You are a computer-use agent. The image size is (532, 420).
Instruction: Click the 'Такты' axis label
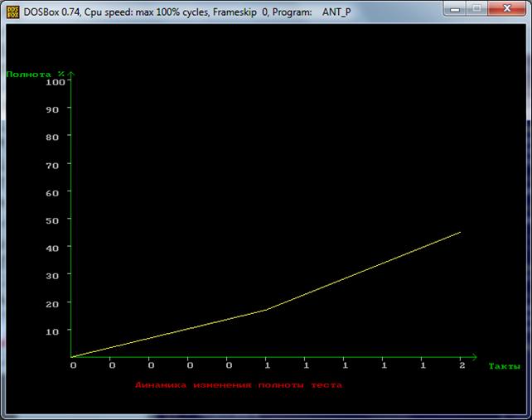504,366
